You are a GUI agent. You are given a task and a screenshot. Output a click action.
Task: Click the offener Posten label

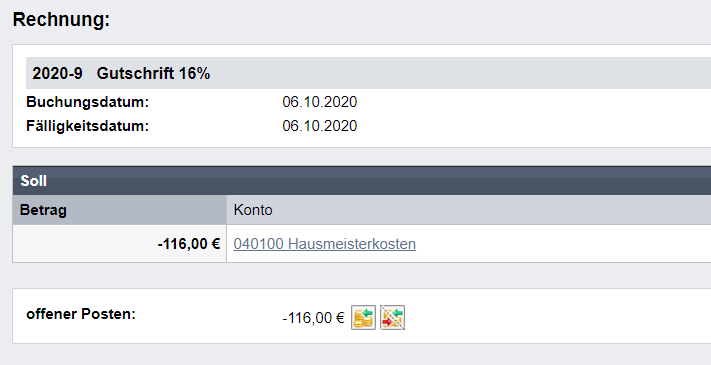tap(81, 314)
